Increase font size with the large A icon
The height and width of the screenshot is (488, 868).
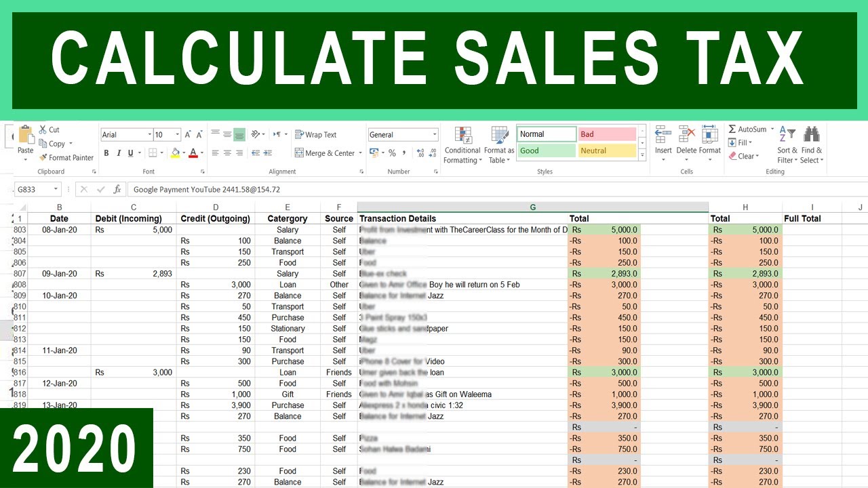189,135
